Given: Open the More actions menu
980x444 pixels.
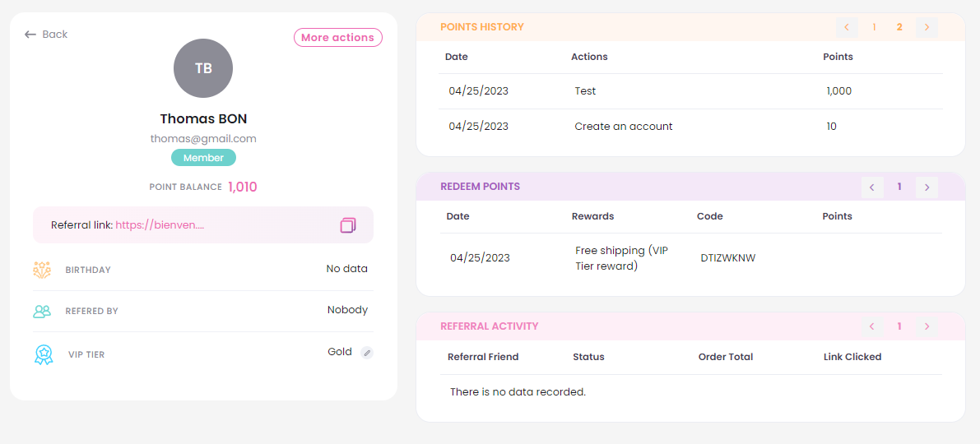Looking at the screenshot, I should 338,38.
